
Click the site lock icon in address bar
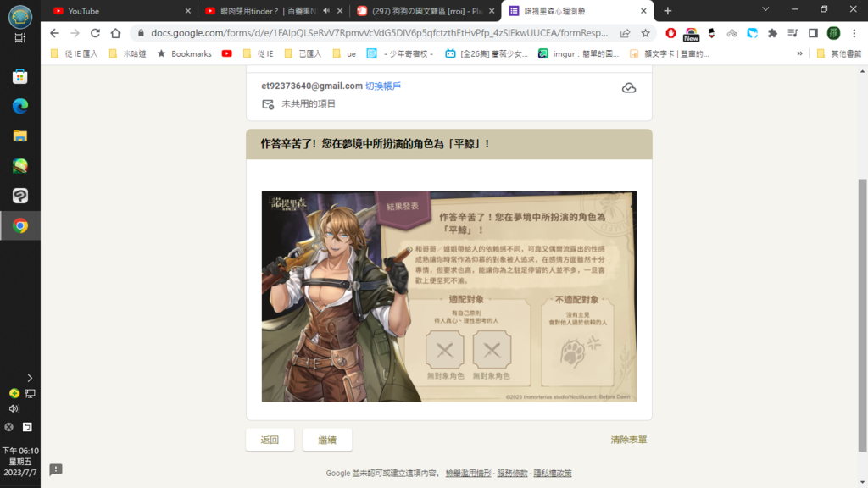click(x=141, y=33)
